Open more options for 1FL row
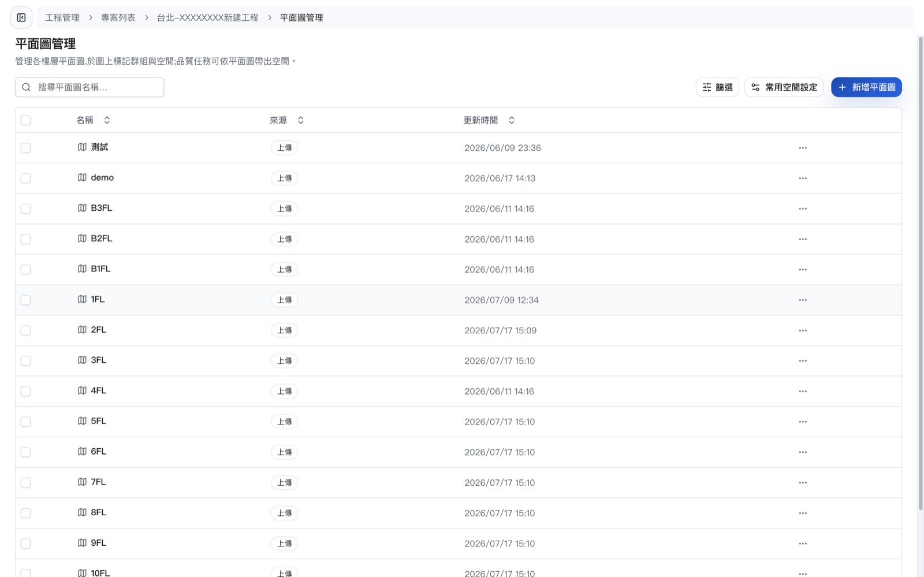The image size is (924, 577). (803, 300)
